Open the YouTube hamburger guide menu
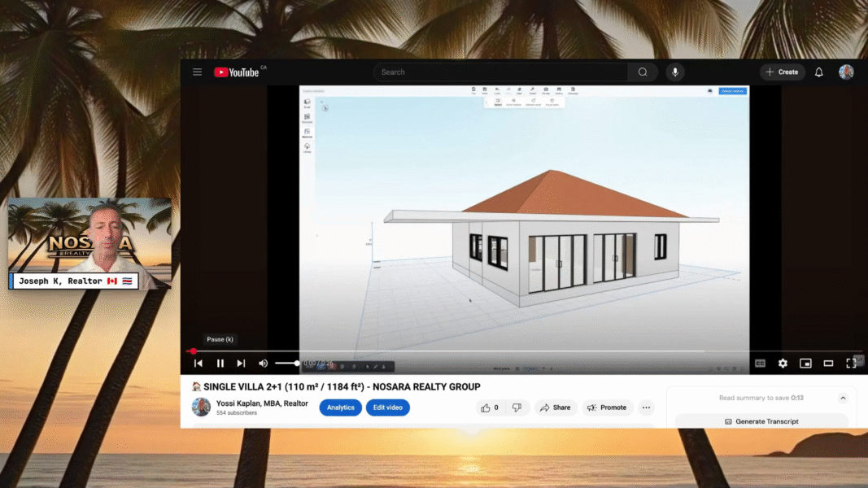868x488 pixels. coord(197,72)
